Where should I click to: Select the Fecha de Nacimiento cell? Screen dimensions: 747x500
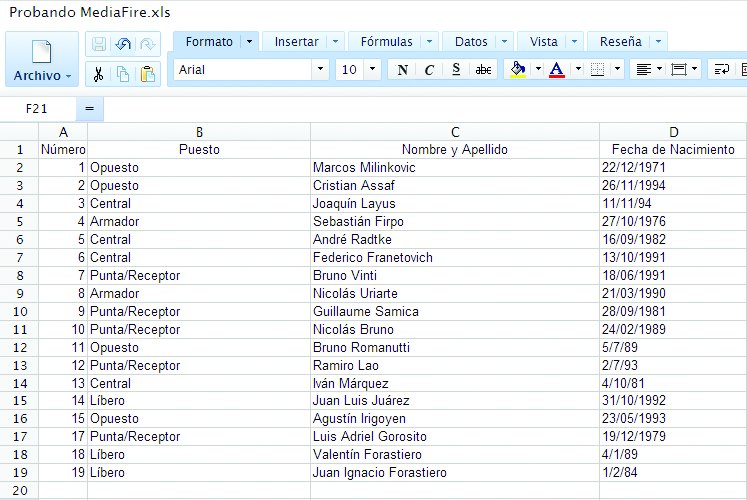point(673,150)
